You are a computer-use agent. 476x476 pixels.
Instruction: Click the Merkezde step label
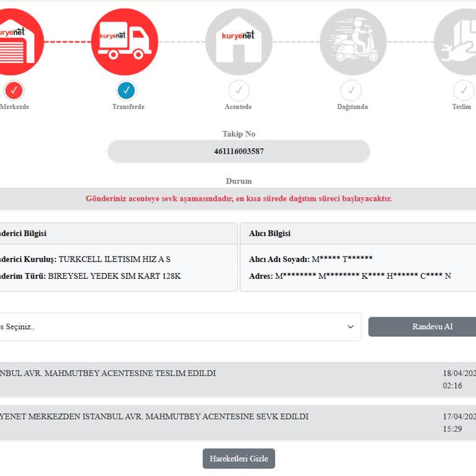[15, 107]
